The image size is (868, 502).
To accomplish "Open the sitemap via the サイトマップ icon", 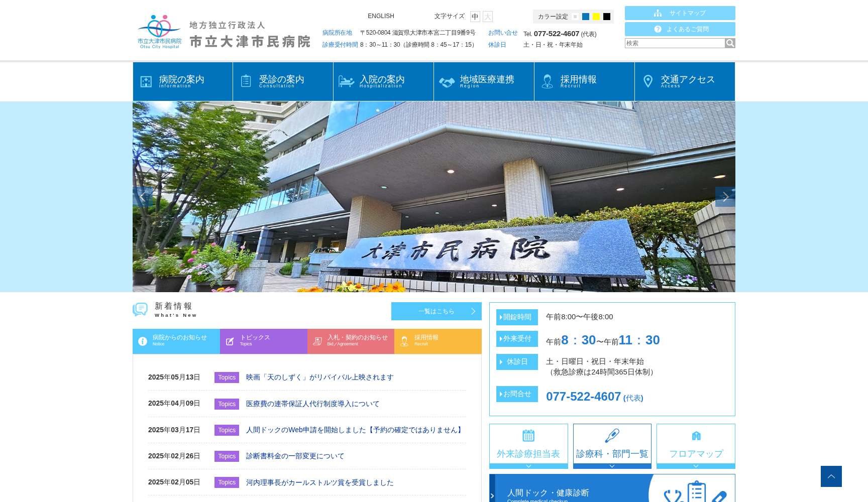I will point(658,13).
